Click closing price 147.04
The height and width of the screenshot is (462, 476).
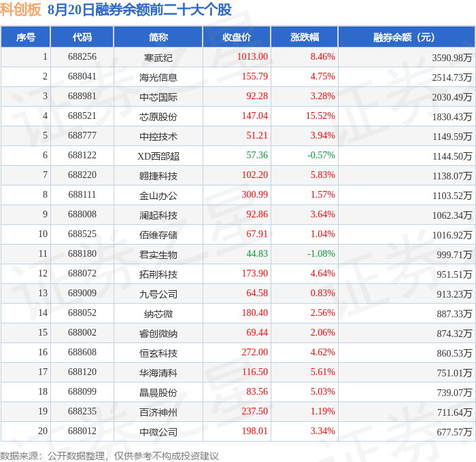click(255, 116)
